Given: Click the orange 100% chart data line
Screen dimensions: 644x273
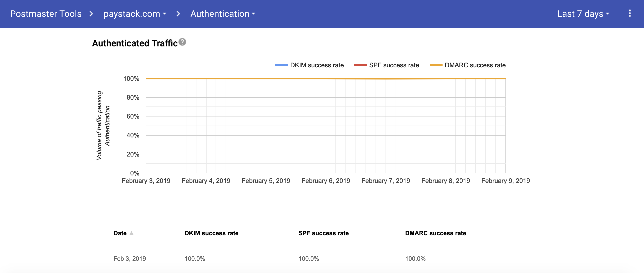Looking at the screenshot, I should pyautogui.click(x=326, y=79).
